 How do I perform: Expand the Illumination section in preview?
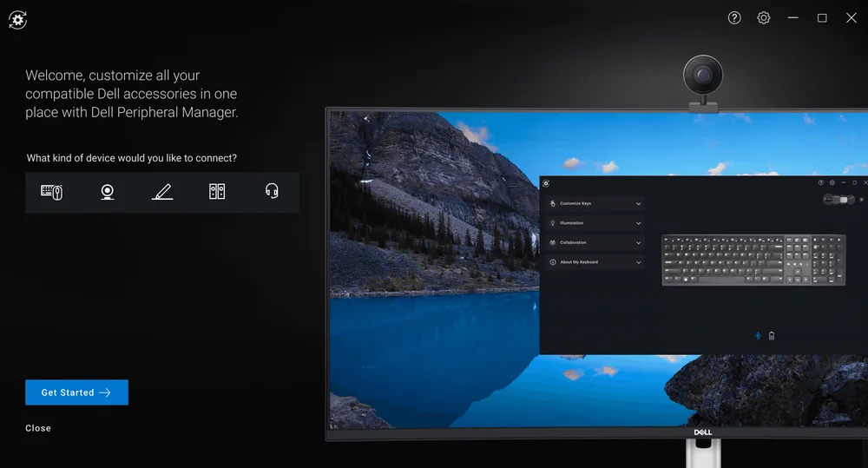click(x=595, y=223)
